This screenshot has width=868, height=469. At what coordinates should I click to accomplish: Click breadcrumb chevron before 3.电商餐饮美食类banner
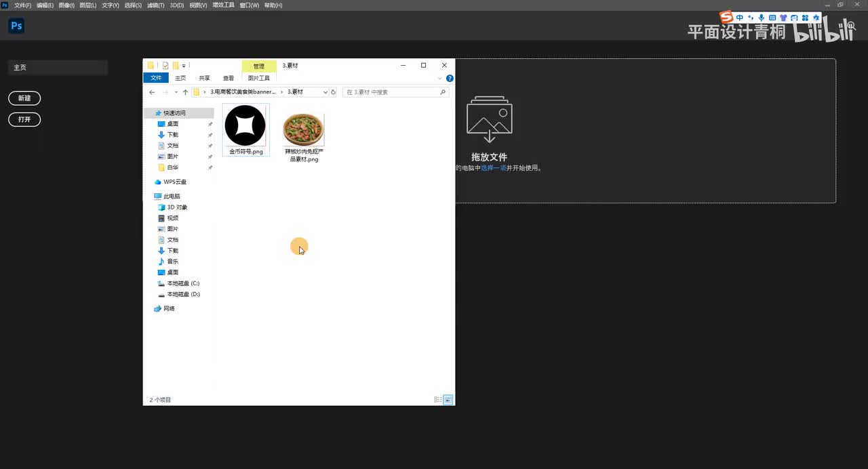(205, 92)
